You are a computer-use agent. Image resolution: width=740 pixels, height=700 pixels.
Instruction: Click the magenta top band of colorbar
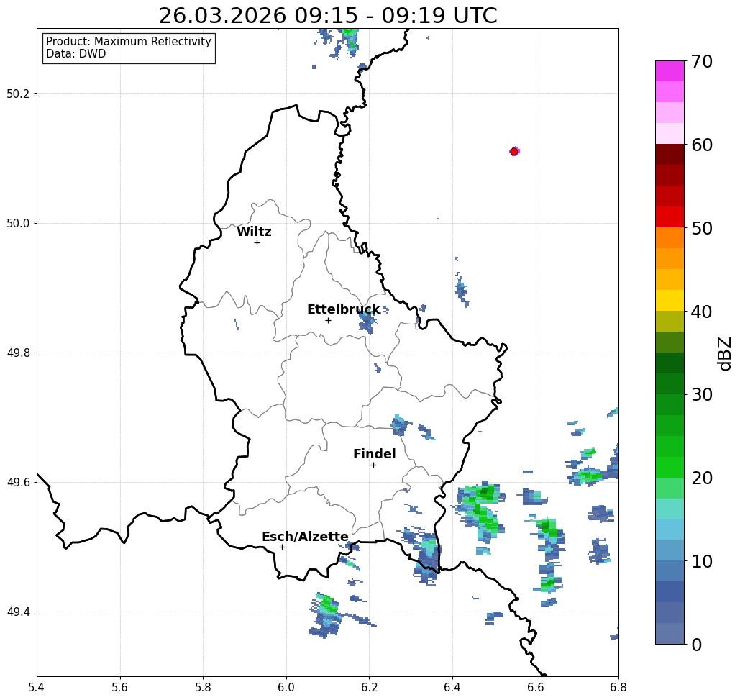(x=670, y=71)
